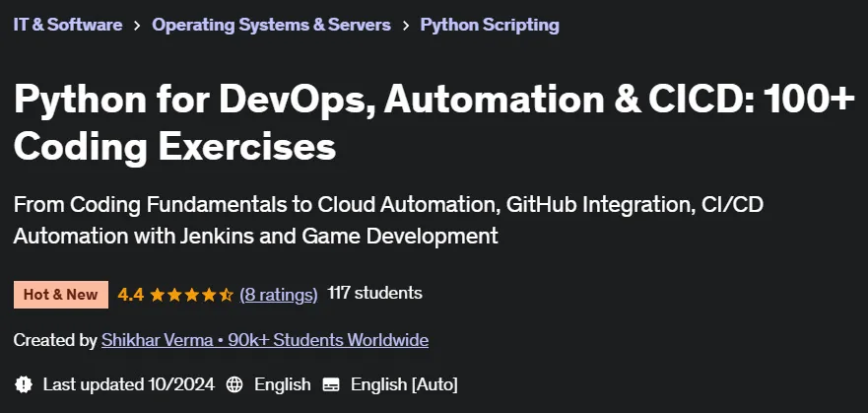Click the Created by label

pyautogui.click(x=55, y=340)
